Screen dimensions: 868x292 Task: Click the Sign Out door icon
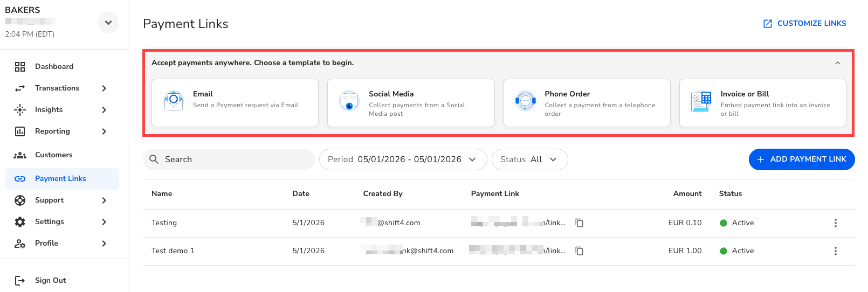point(20,280)
